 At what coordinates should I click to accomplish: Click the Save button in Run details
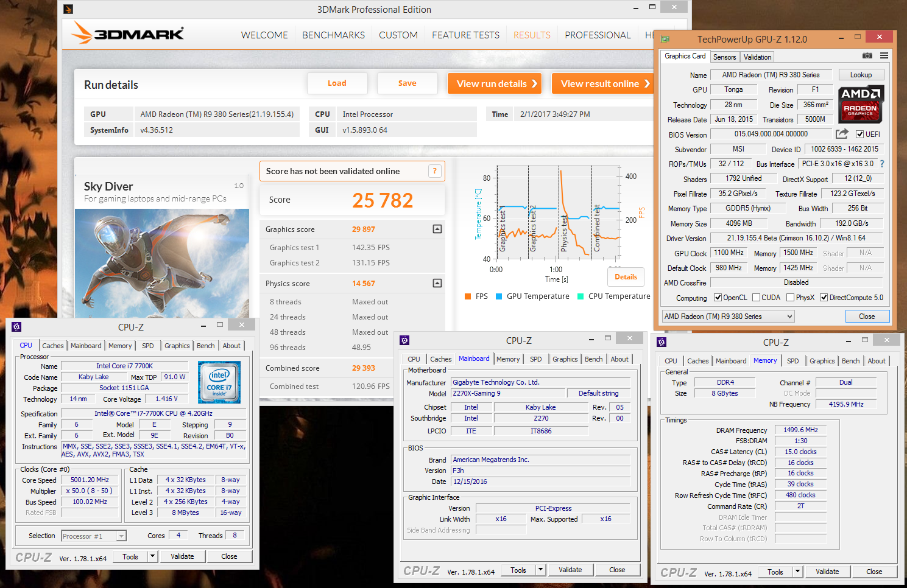(408, 83)
